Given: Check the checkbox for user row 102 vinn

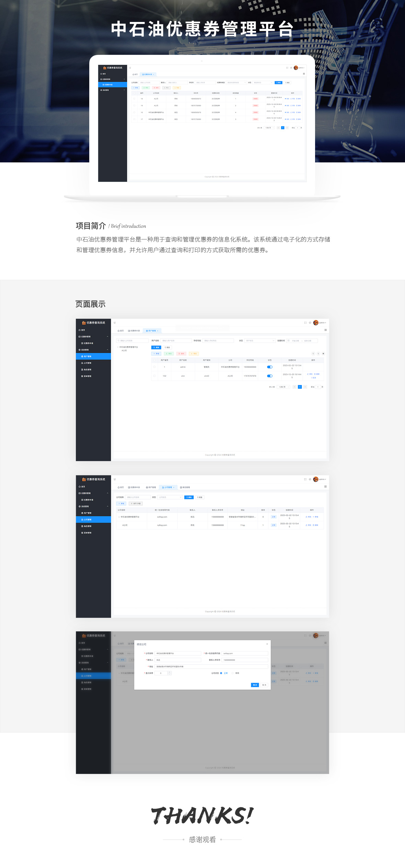Looking at the screenshot, I should [154, 376].
